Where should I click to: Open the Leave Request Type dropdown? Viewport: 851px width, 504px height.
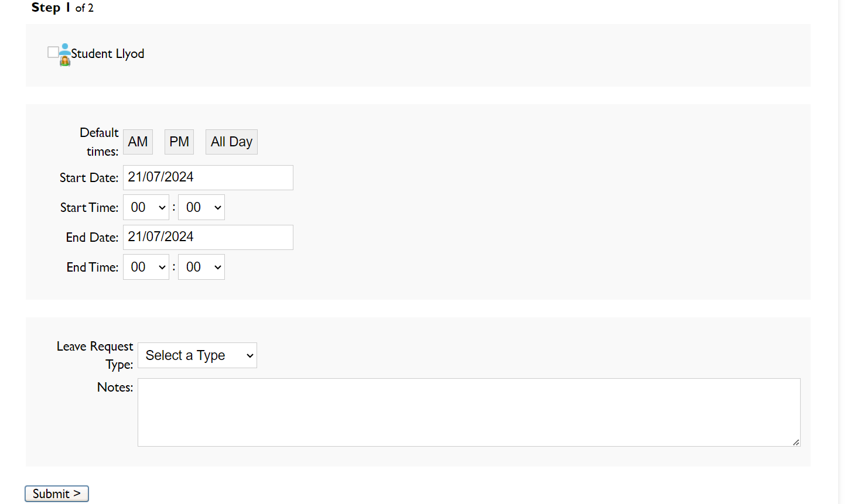[197, 356]
